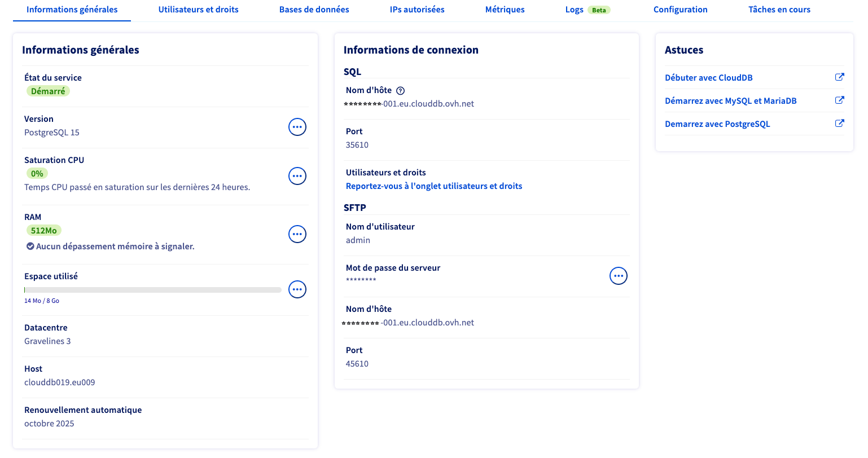This screenshot has width=868, height=458.
Task: Click external link icon for MySQL et MariaDB
Action: tap(839, 100)
